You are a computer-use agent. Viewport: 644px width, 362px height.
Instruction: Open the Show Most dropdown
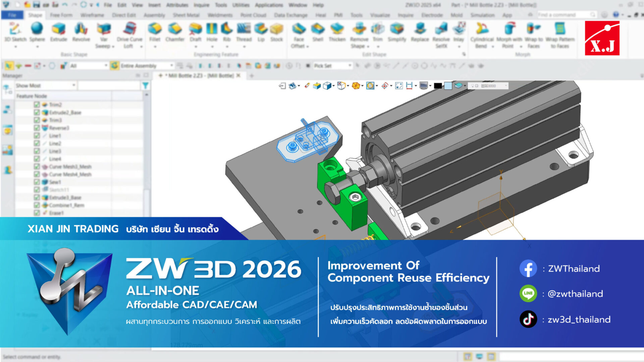click(x=74, y=85)
